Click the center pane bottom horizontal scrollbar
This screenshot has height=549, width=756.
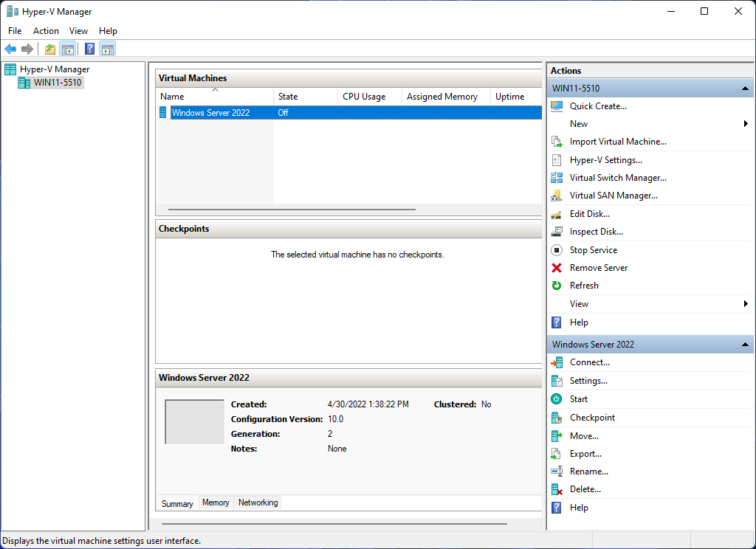[x=334, y=523]
